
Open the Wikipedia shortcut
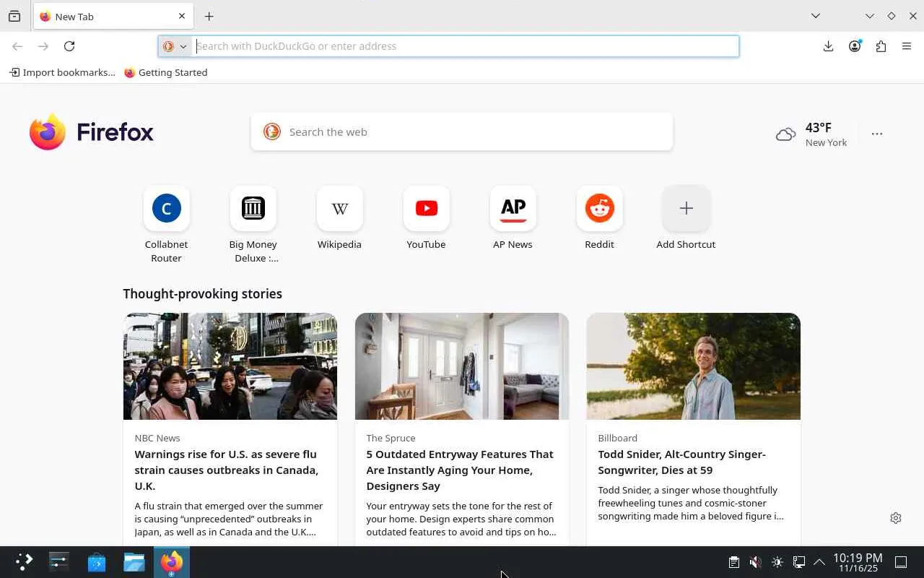point(339,218)
